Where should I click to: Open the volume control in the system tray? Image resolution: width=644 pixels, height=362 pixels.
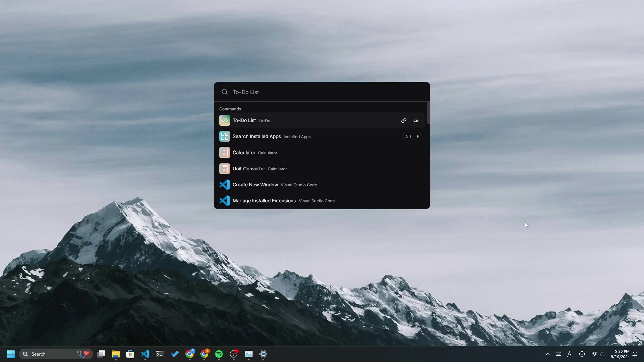point(602,354)
